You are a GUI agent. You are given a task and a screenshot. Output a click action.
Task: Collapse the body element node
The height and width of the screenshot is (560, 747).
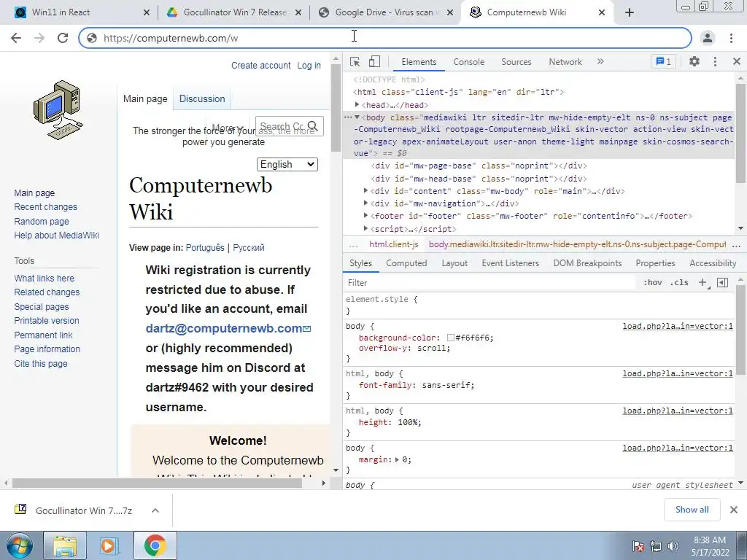(357, 117)
